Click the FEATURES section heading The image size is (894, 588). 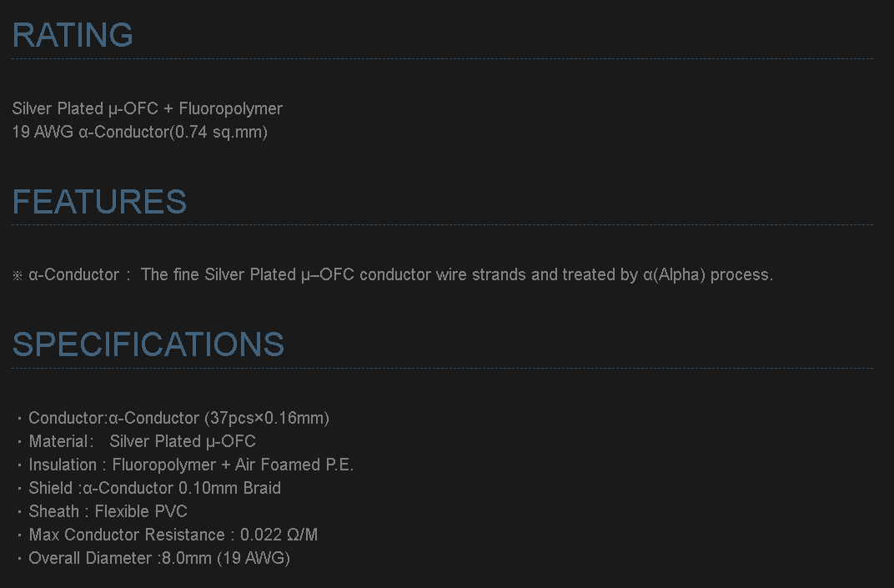(99, 202)
